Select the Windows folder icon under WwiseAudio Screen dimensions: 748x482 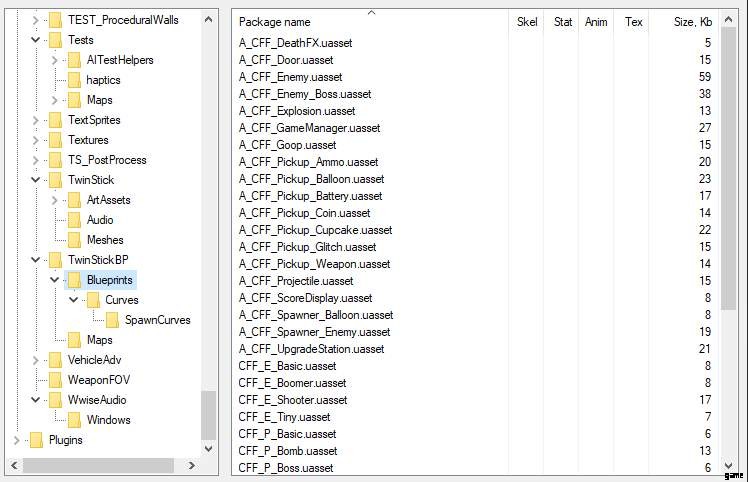tap(74, 420)
